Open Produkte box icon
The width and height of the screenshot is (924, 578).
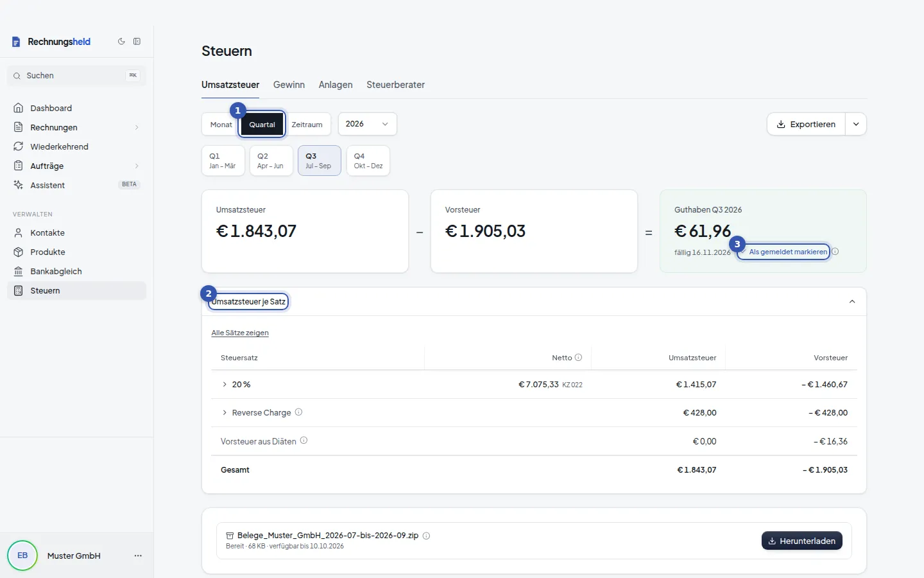coord(19,252)
